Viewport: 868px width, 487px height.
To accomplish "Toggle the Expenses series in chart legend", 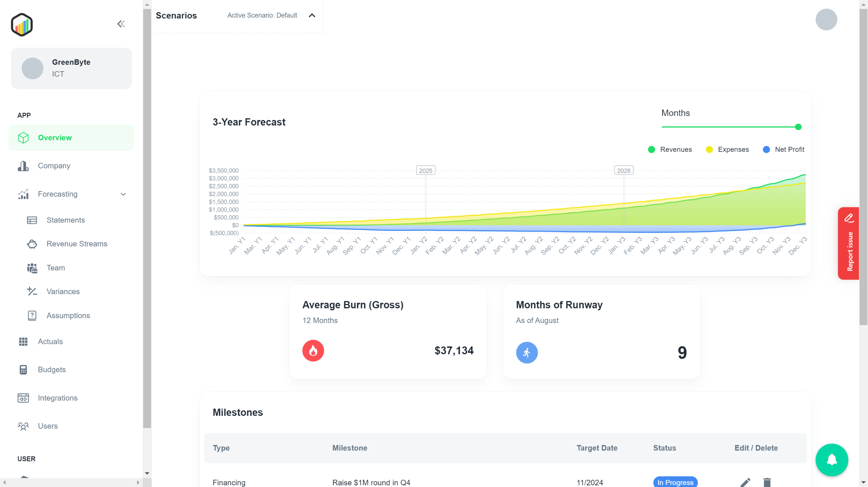I will pyautogui.click(x=727, y=149).
